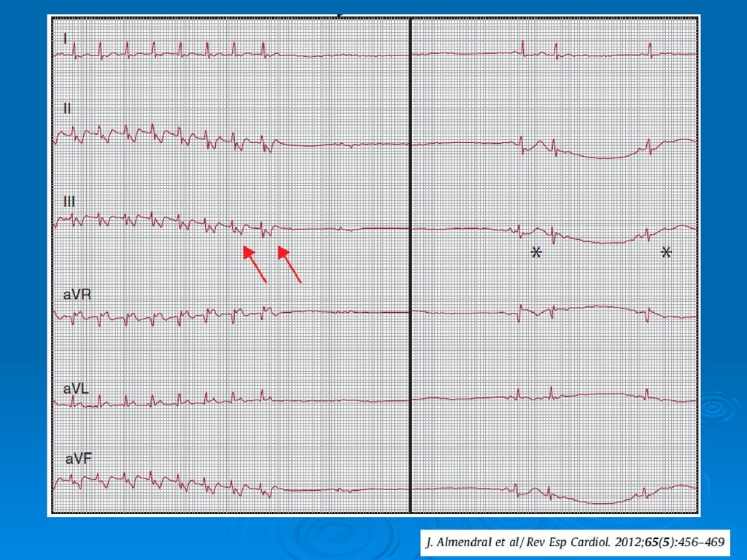Click the aVR lead label
The height and width of the screenshot is (560, 747).
click(x=77, y=295)
